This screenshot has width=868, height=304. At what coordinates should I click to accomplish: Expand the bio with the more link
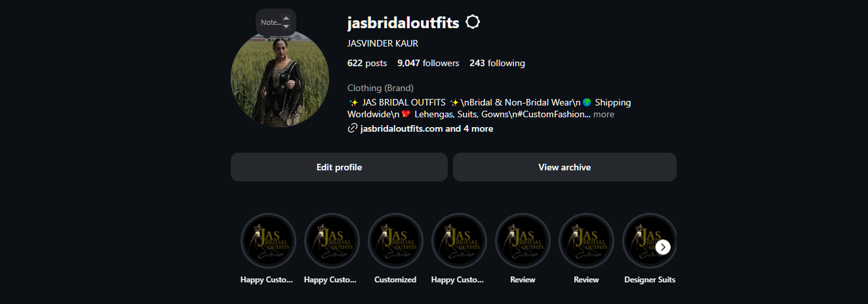pyautogui.click(x=604, y=114)
